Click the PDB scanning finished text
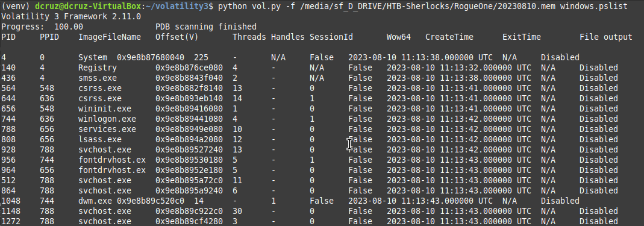The height and width of the screenshot is (226, 644). point(206,27)
